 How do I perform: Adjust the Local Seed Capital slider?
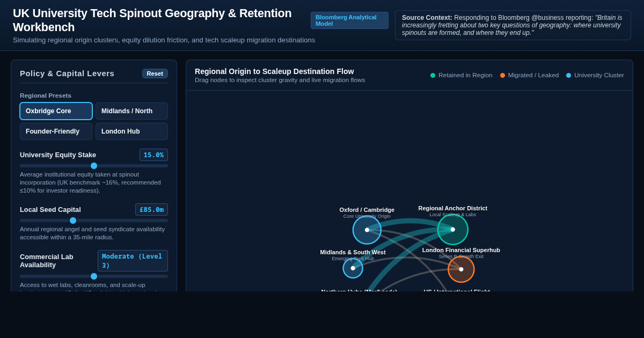coord(94,221)
